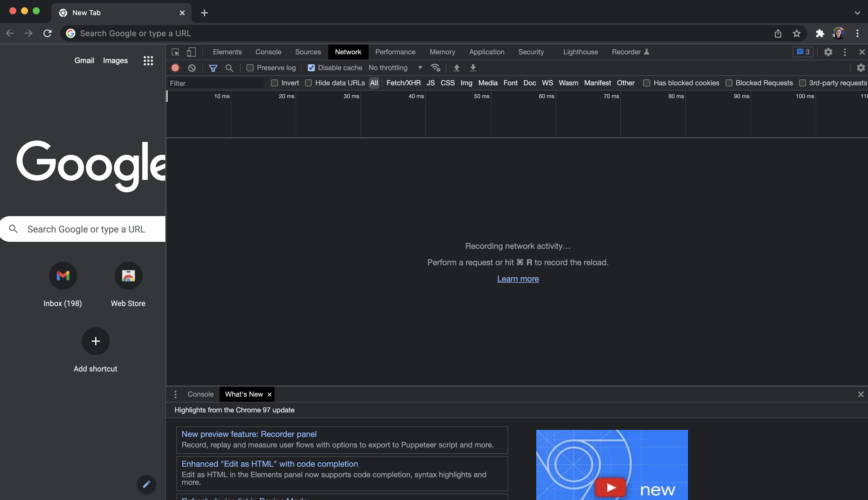
Task: Open the Images link
Action: [115, 60]
